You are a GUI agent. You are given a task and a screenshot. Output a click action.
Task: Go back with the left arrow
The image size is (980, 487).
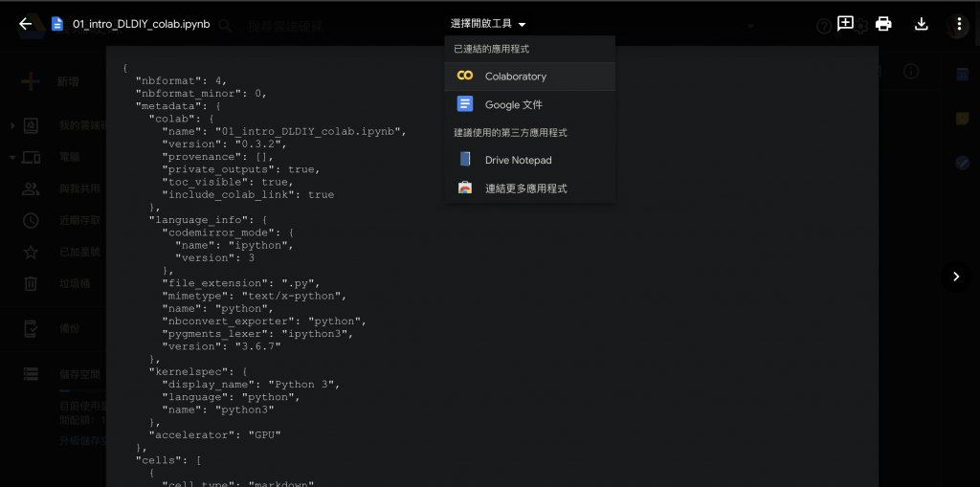pos(25,24)
